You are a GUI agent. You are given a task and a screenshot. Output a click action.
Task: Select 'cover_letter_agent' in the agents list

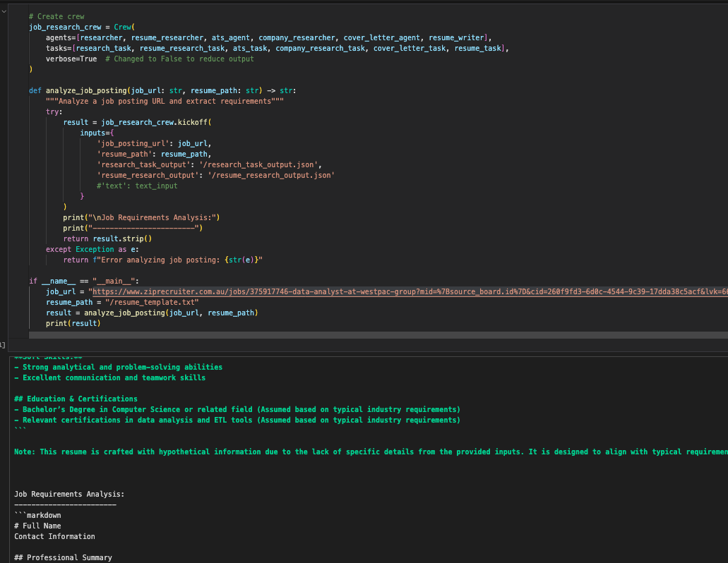pyautogui.click(x=381, y=38)
